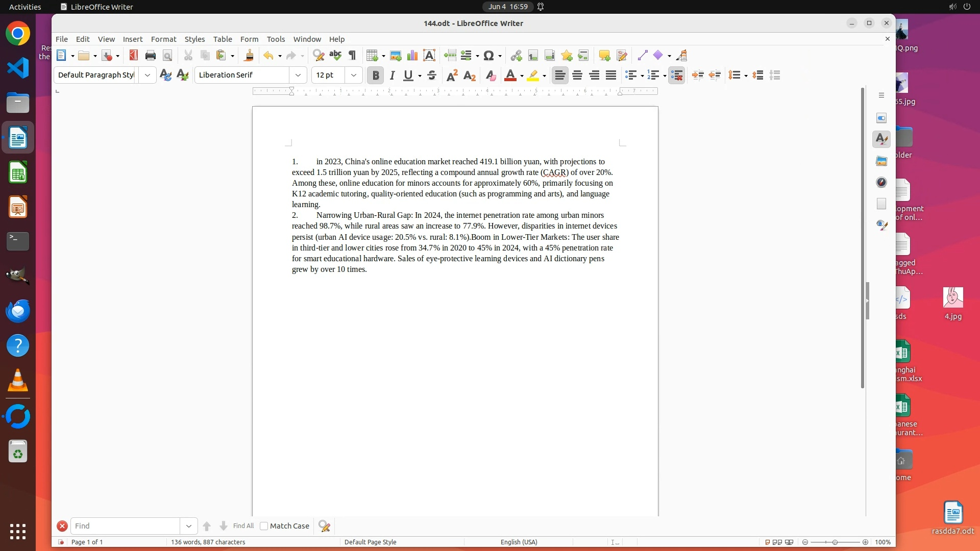Click the zoom slider in status bar

(835, 542)
